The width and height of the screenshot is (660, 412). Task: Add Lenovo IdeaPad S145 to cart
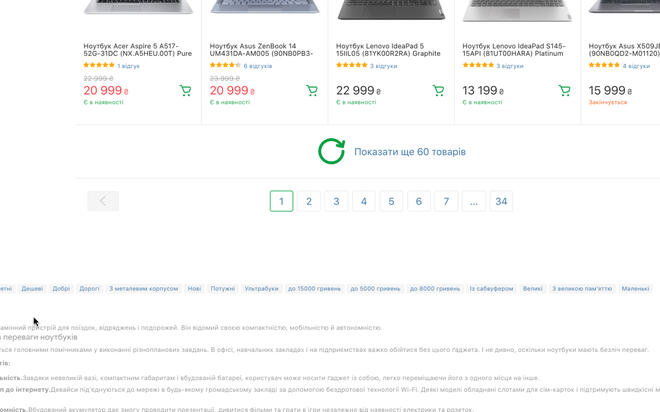(564, 91)
